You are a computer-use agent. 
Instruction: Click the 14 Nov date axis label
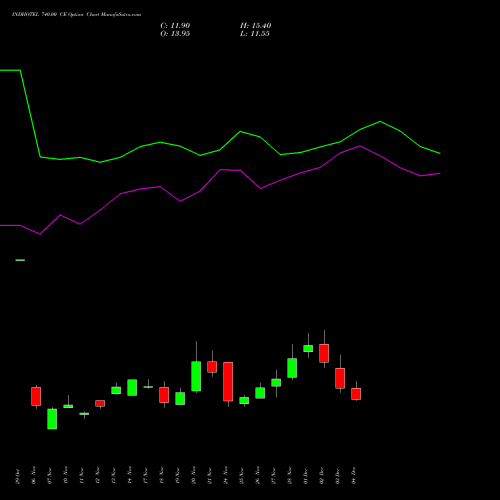pyautogui.click(x=130, y=476)
